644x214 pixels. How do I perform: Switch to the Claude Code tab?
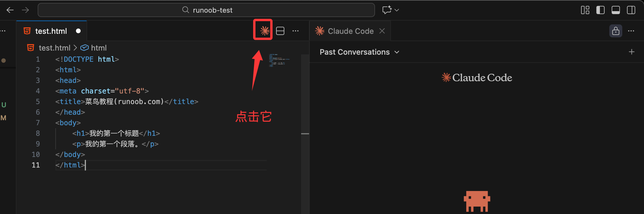click(x=350, y=31)
